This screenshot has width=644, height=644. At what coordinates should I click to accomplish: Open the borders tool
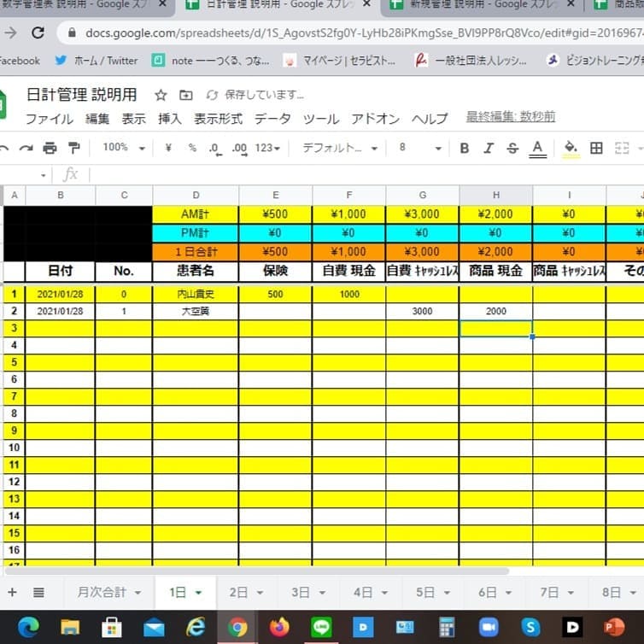(x=596, y=148)
